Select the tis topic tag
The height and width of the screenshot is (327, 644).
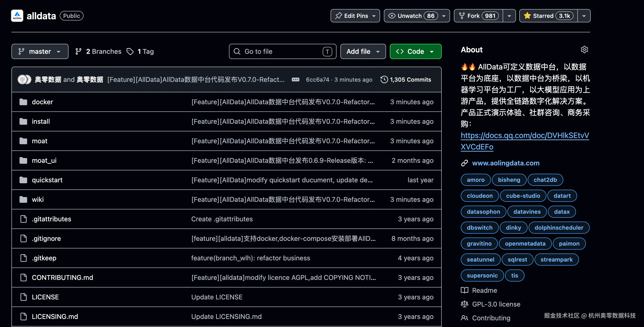click(x=515, y=276)
